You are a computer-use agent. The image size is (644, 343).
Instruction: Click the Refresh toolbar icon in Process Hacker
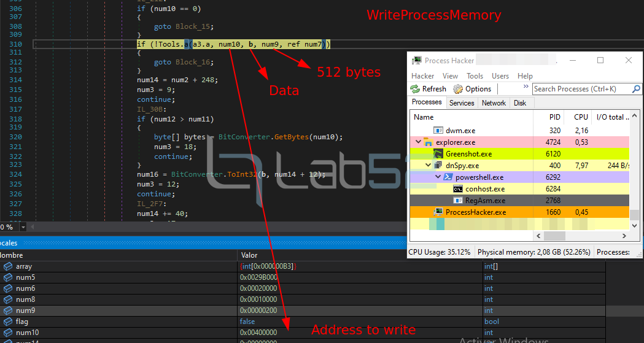pos(416,89)
